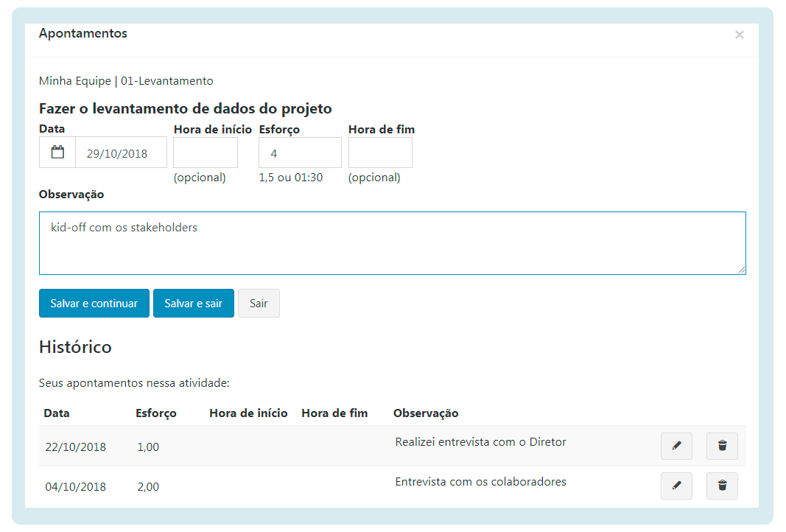Select the 1,00 effort value
This screenshot has height=532, width=786.
148,447
